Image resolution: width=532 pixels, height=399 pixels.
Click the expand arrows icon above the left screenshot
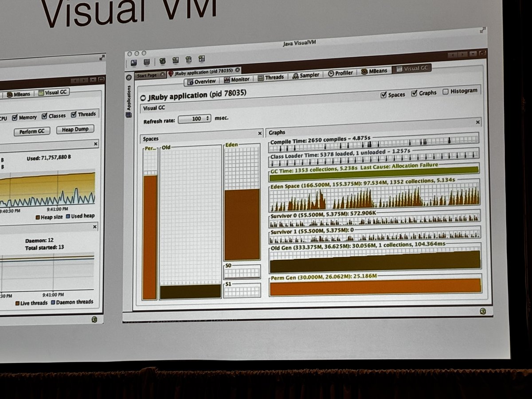(x=102, y=58)
